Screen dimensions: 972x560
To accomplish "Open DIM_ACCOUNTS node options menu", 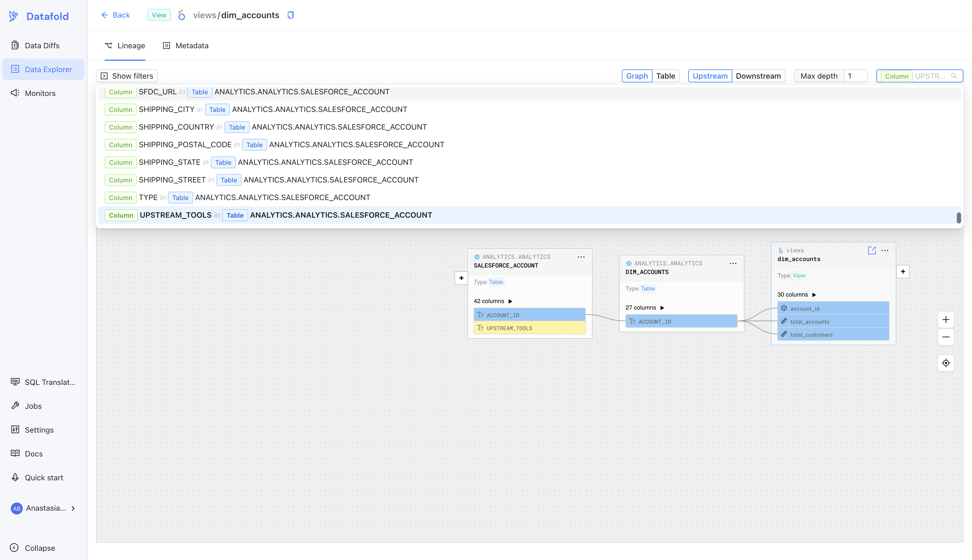I will [733, 263].
